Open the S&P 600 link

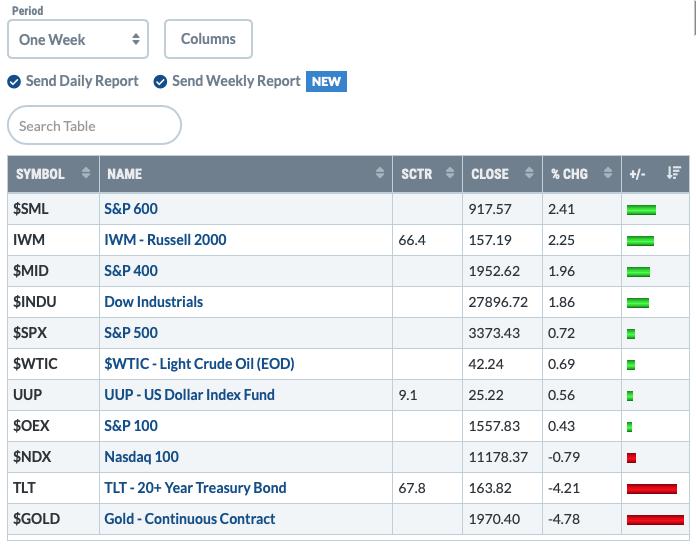[131, 209]
